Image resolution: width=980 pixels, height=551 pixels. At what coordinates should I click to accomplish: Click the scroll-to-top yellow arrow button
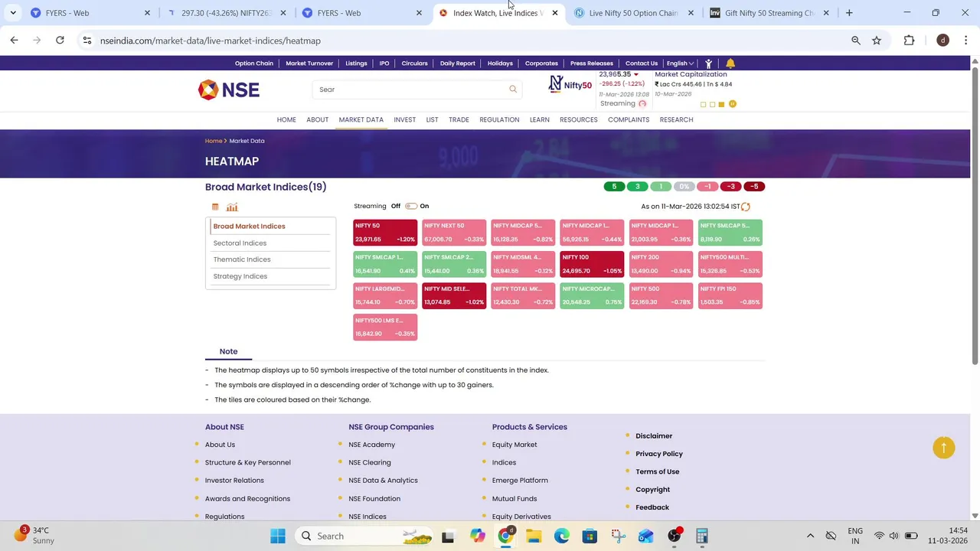[944, 448]
